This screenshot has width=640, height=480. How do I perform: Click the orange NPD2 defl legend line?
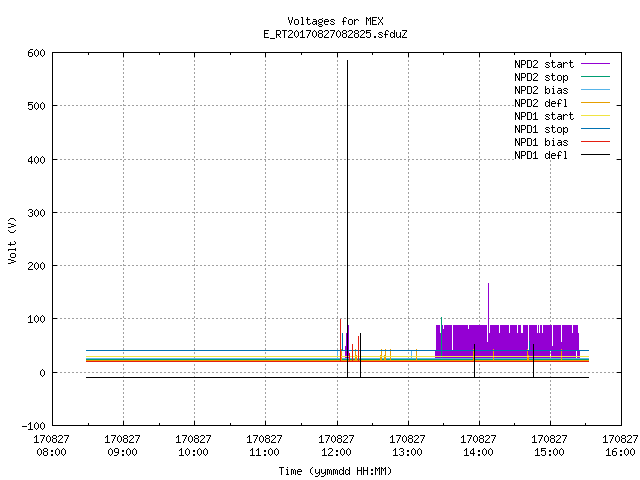click(x=596, y=103)
